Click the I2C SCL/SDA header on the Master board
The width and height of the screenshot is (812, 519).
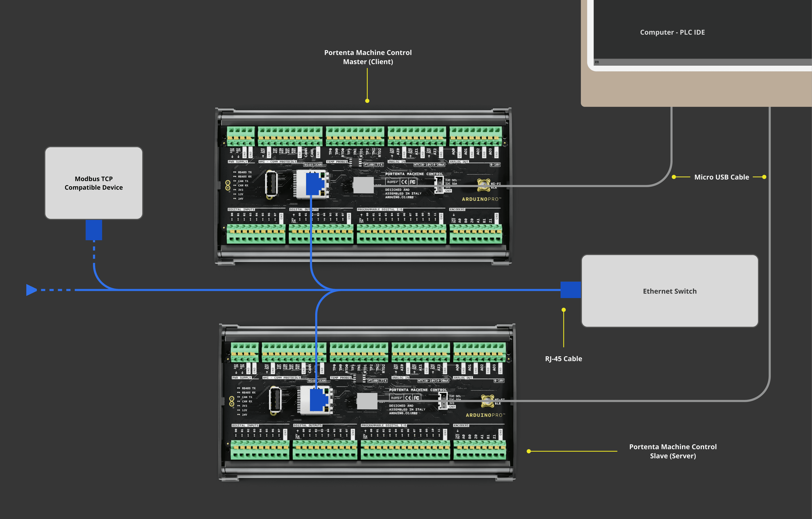point(439,185)
